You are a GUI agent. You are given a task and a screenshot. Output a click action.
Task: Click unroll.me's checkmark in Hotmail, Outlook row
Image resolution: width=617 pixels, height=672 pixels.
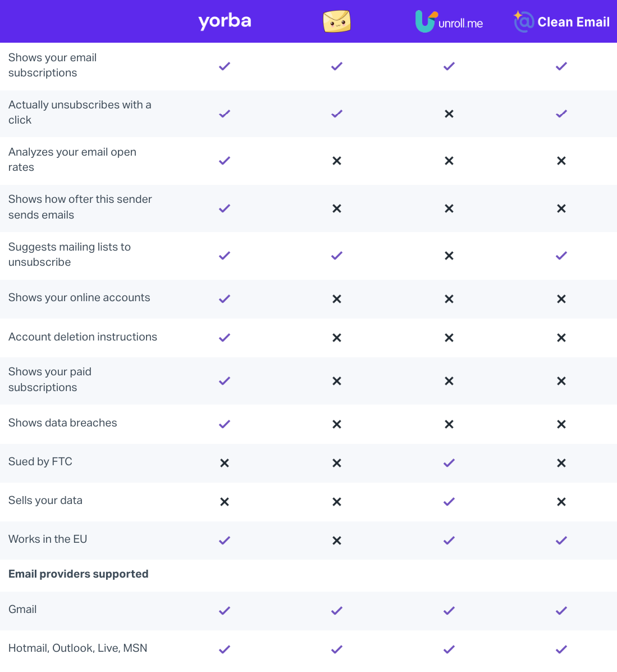pyautogui.click(x=449, y=650)
